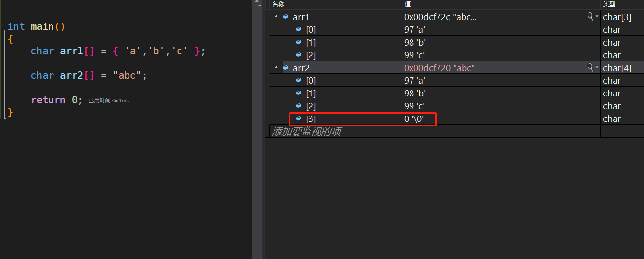This screenshot has width=644, height=259.
Task: Click the arr1 value 0x00dcf72c "abc...
Action: [440, 17]
